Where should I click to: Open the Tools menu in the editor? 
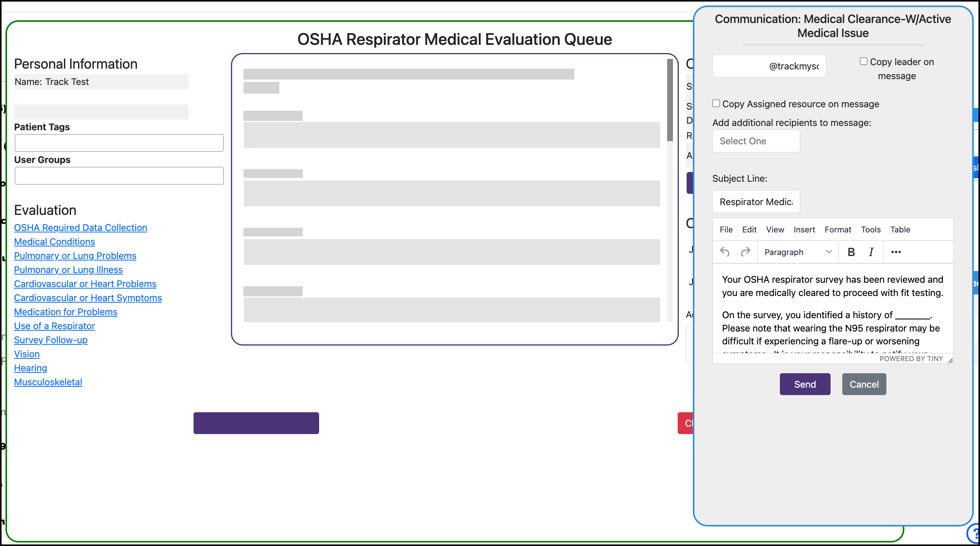coord(871,229)
